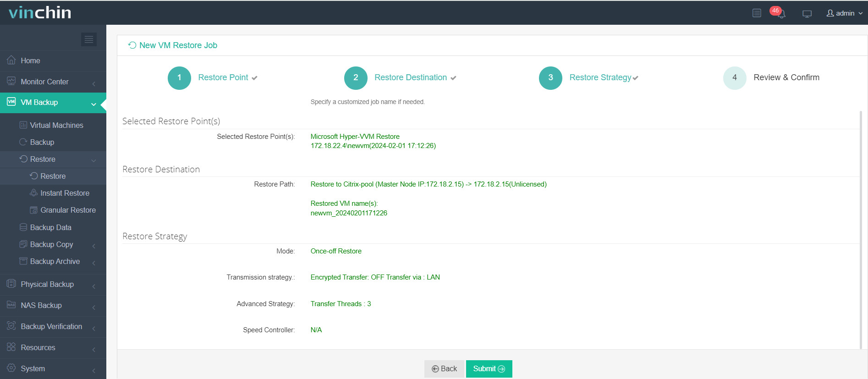The width and height of the screenshot is (868, 379).
Task: Expand Physical Backup chevron
Action: tap(93, 286)
